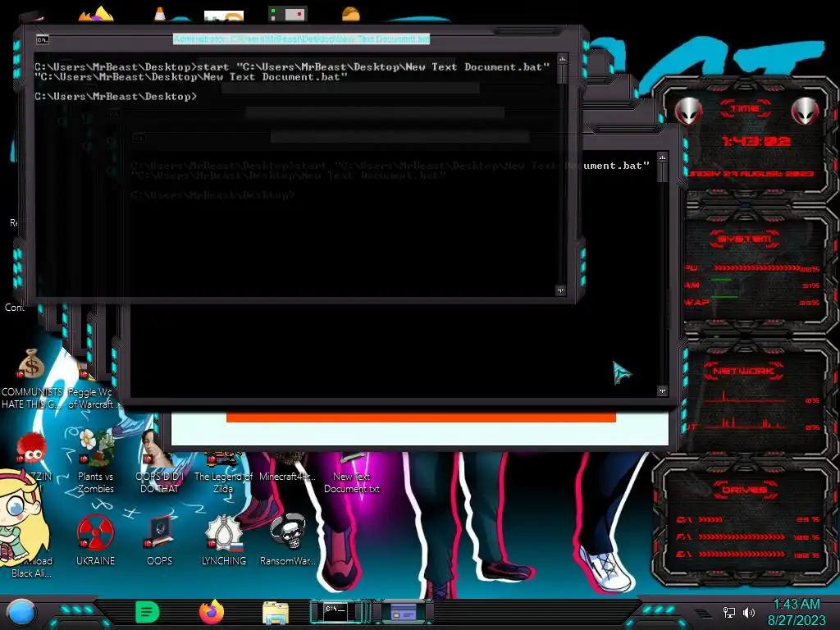Click the right alien head on Time widget

[x=805, y=112]
